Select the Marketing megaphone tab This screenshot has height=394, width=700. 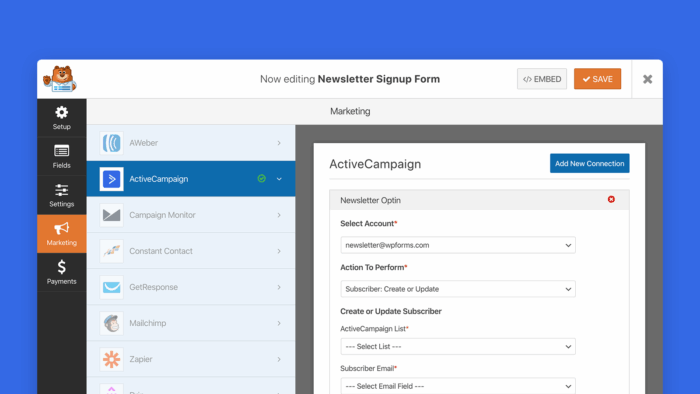[x=62, y=234]
